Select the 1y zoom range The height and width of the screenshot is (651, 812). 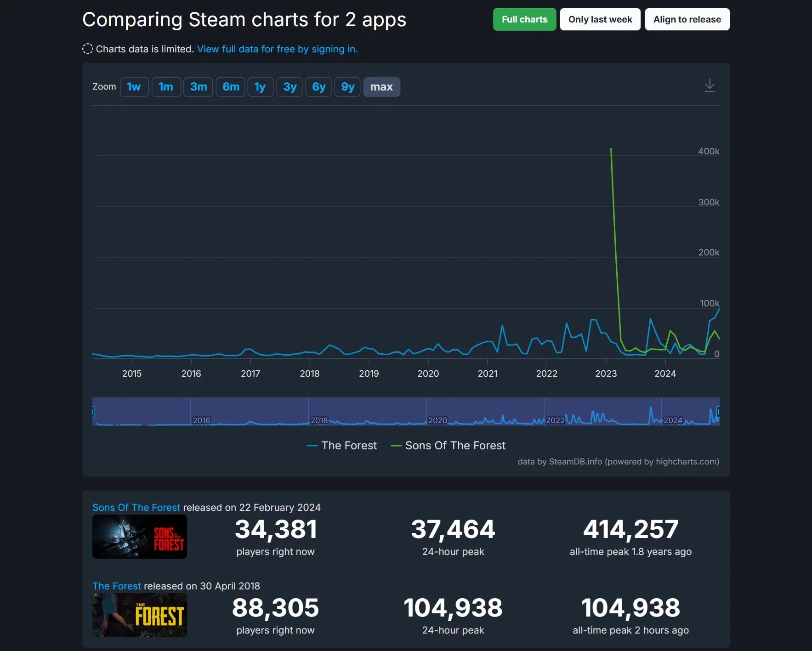tap(260, 87)
